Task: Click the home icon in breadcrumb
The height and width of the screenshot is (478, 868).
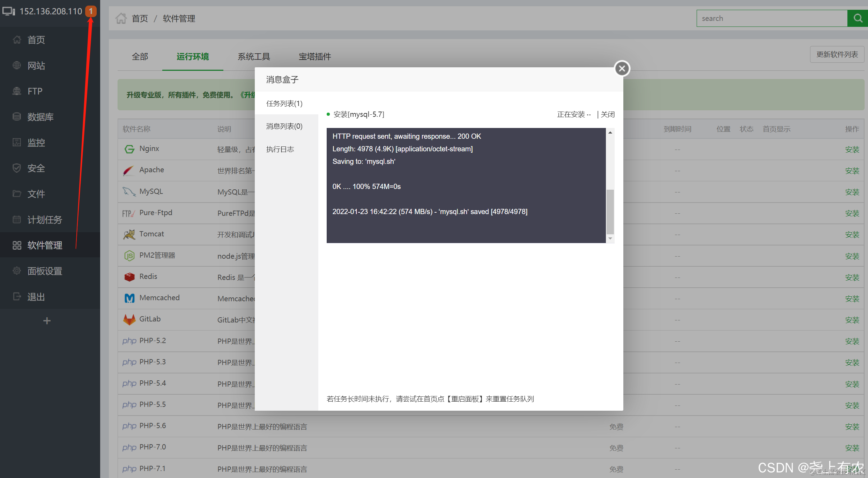Action: point(121,18)
